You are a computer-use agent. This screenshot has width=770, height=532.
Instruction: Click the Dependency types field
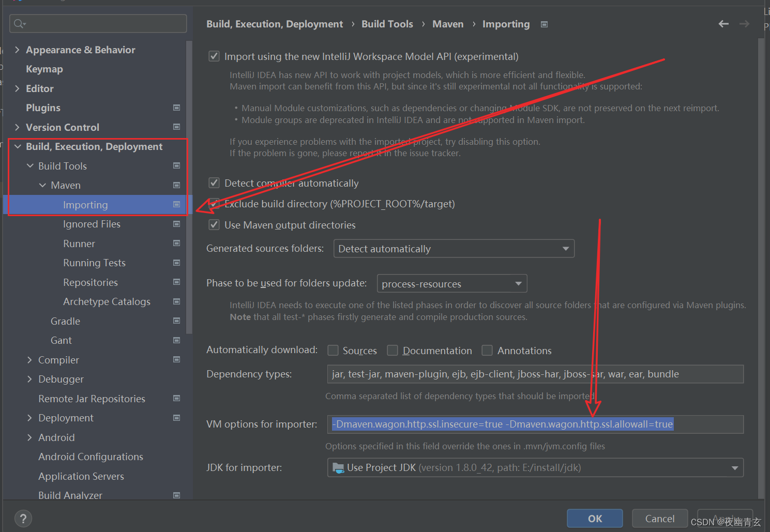click(x=535, y=374)
